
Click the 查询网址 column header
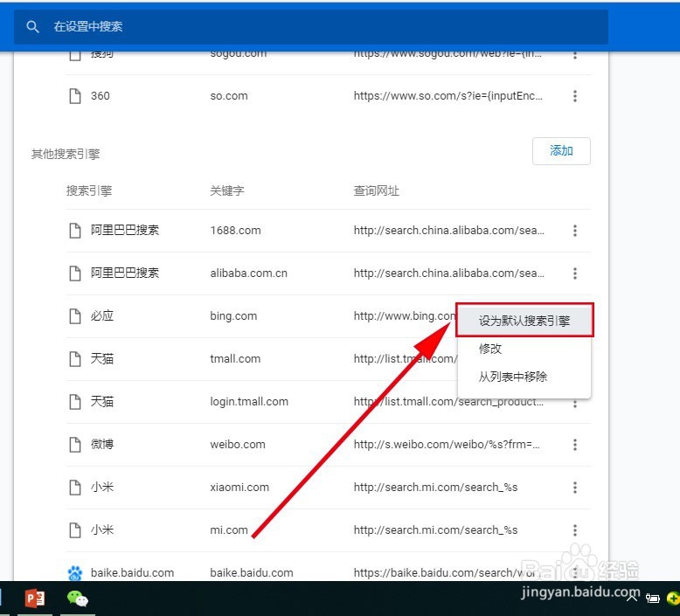tap(376, 191)
